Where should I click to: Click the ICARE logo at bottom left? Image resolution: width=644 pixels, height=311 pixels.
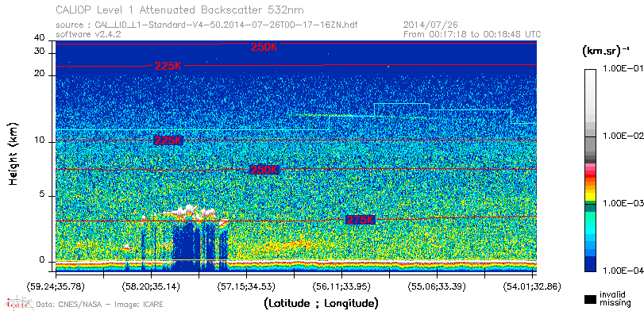(x=17, y=303)
